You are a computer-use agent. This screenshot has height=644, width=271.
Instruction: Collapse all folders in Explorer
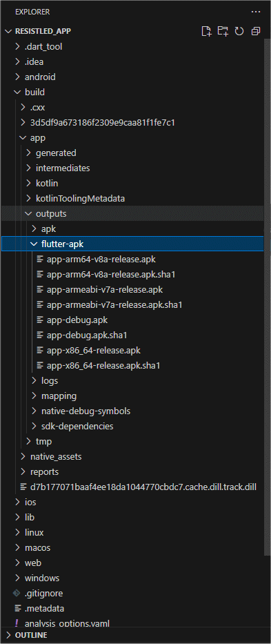coord(256,31)
